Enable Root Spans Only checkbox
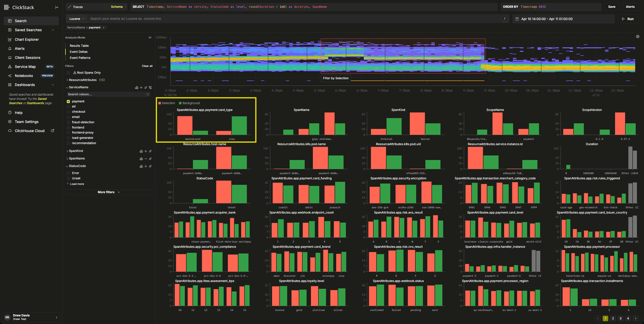This screenshot has height=324, width=644. click(68, 73)
